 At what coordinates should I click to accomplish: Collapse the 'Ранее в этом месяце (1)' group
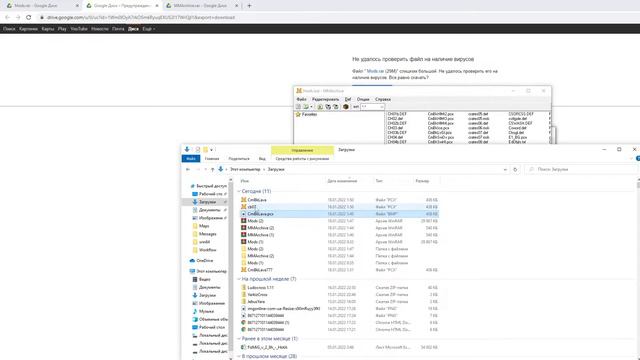pos(239,338)
